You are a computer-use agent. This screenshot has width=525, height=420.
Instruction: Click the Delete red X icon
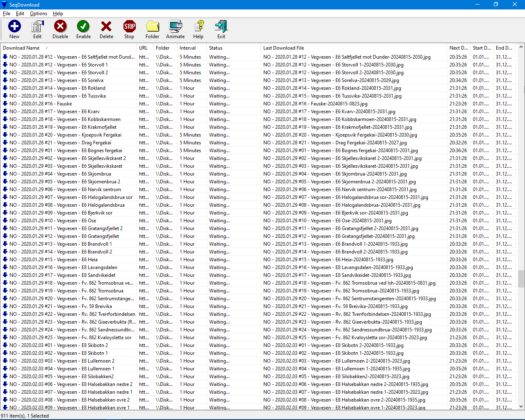(x=106, y=30)
